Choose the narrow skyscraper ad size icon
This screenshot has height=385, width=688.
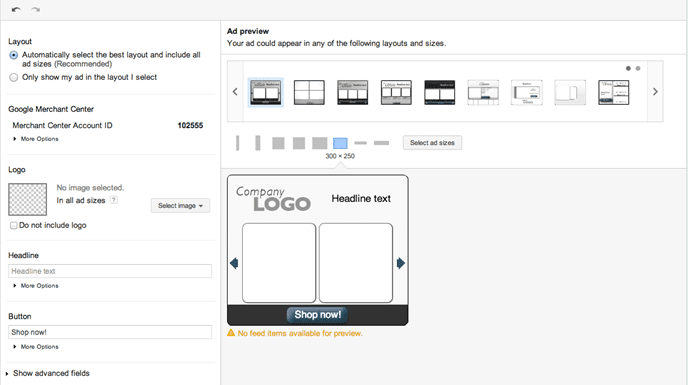click(237, 143)
